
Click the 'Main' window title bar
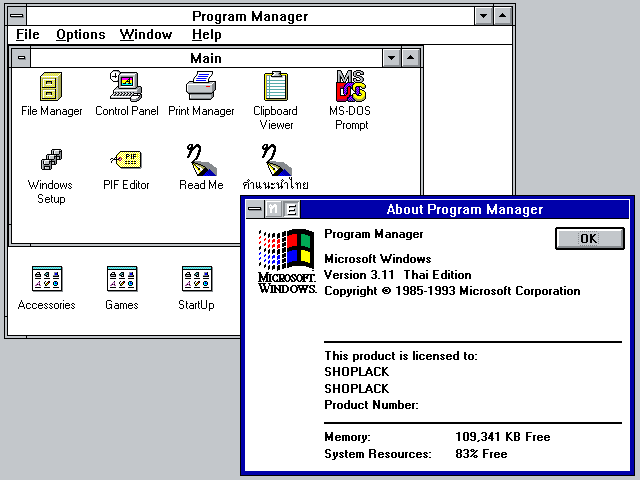coord(206,58)
